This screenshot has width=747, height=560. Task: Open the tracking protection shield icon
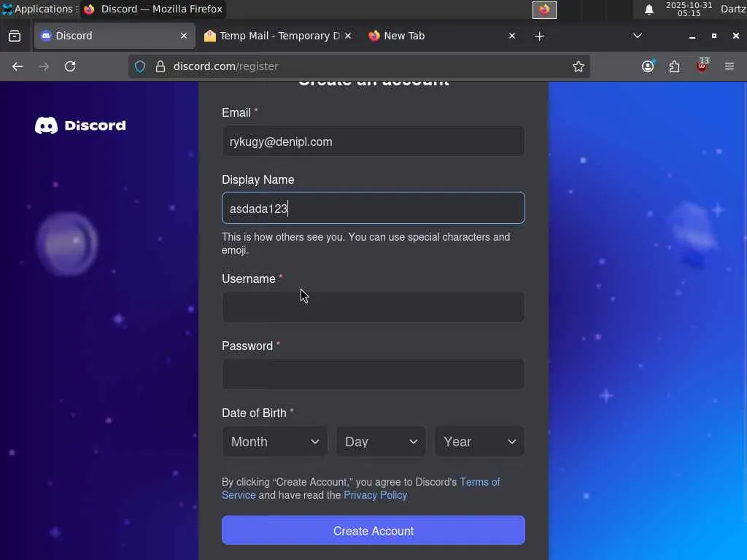(140, 66)
